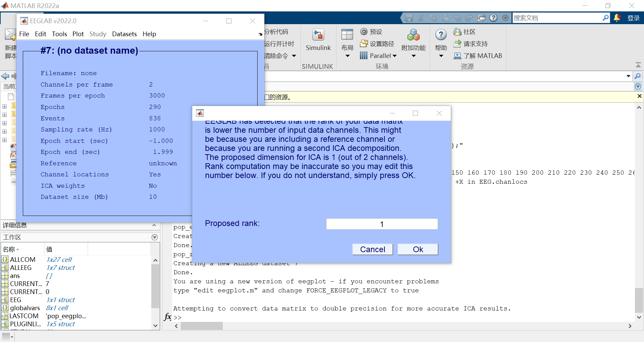Collapse the toolstrip with the minimize arrow

pyautogui.click(x=638, y=65)
